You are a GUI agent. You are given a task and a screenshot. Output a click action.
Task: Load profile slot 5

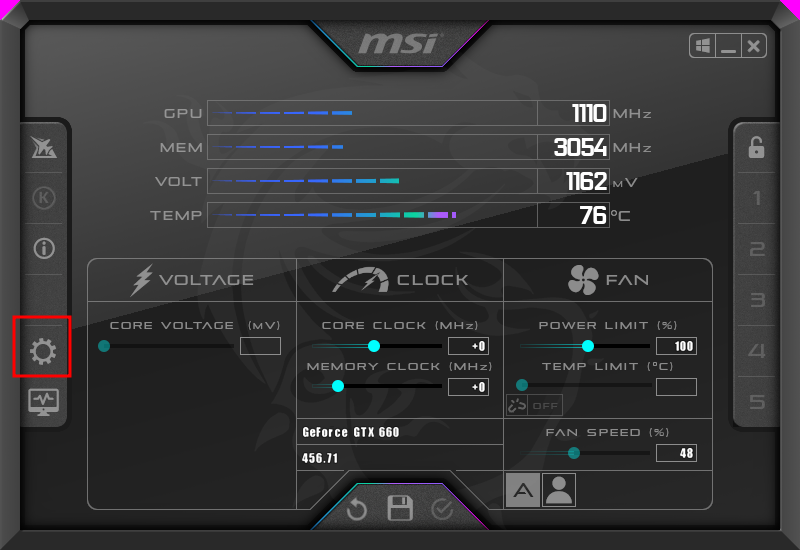click(x=757, y=402)
